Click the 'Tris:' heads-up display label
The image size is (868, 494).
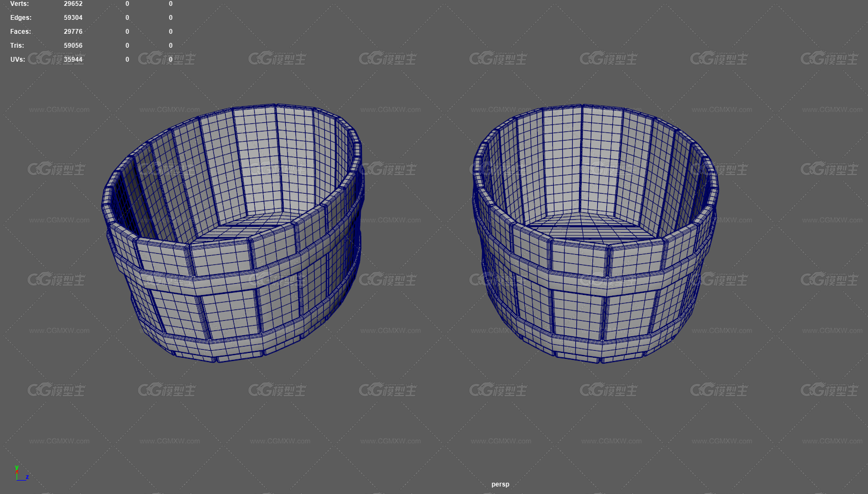pyautogui.click(x=17, y=46)
